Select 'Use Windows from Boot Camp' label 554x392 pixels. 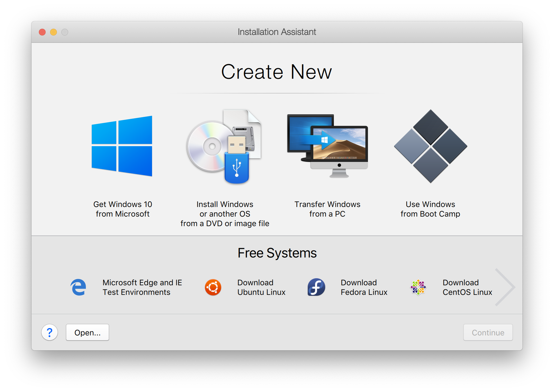pos(430,209)
